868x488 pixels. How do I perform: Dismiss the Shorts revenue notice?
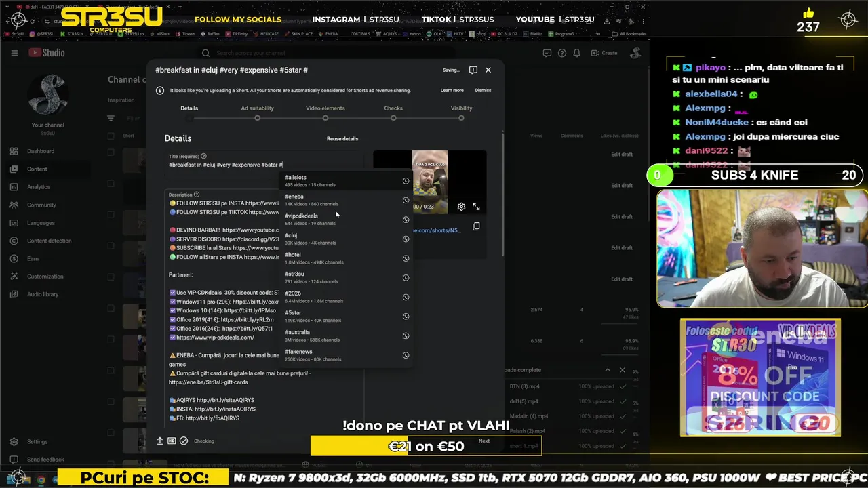point(483,90)
